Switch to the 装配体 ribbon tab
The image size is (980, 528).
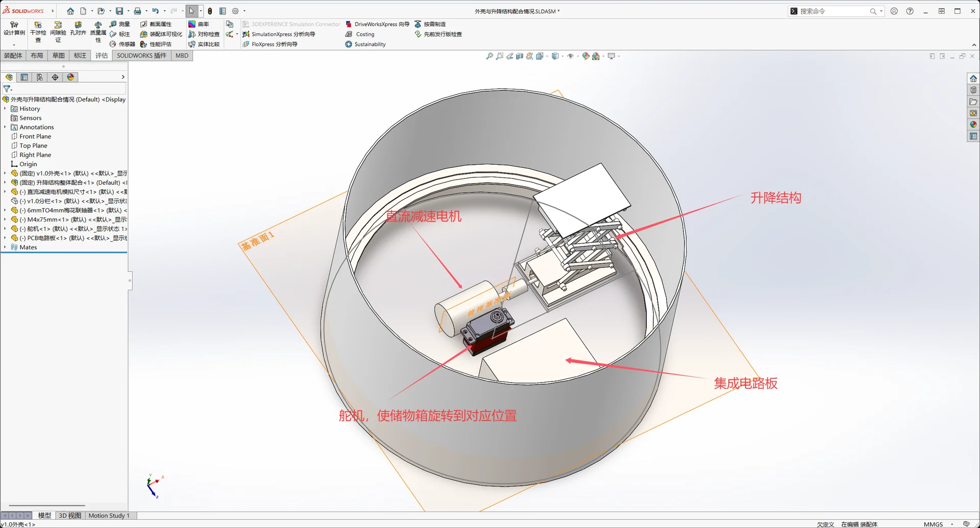coord(13,56)
